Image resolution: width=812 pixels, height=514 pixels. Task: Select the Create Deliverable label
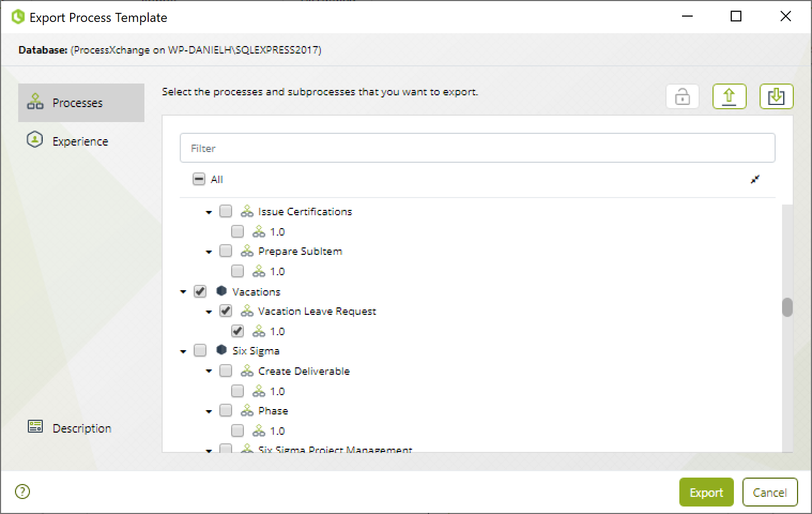(304, 371)
